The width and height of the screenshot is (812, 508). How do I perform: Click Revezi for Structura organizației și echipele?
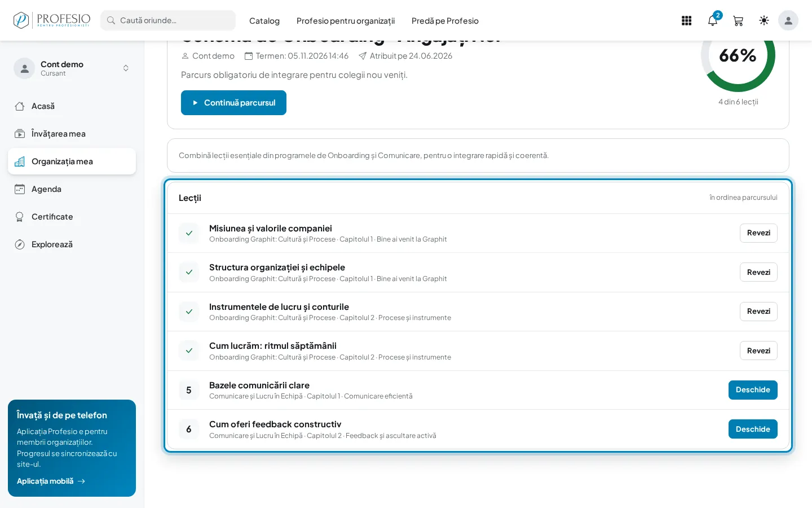758,272
